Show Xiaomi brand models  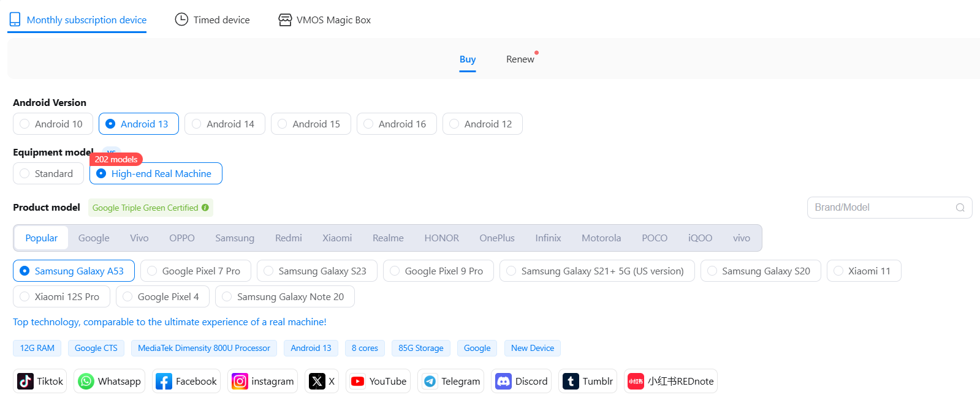pyautogui.click(x=337, y=238)
